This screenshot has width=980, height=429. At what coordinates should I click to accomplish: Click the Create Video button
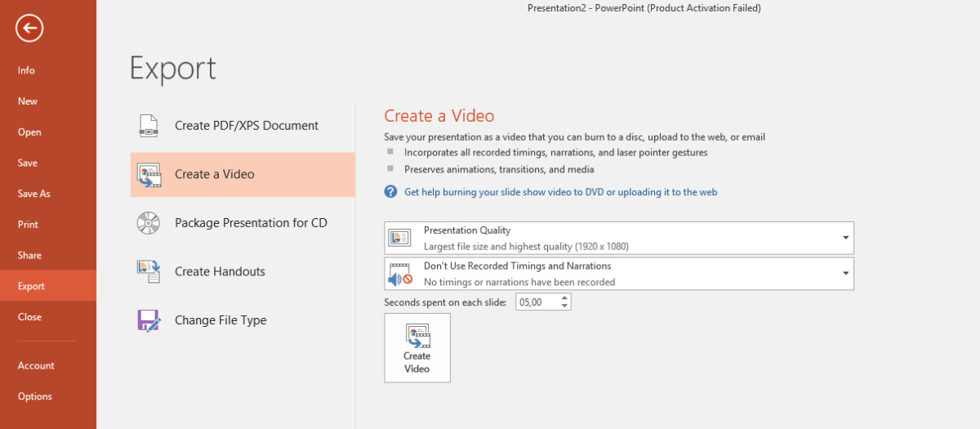[417, 348]
